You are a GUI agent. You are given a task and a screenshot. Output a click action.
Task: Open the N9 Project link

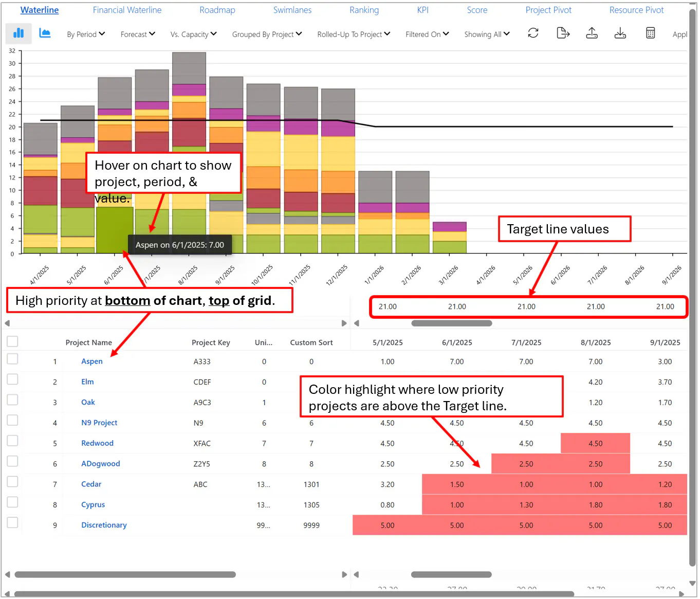(x=99, y=423)
